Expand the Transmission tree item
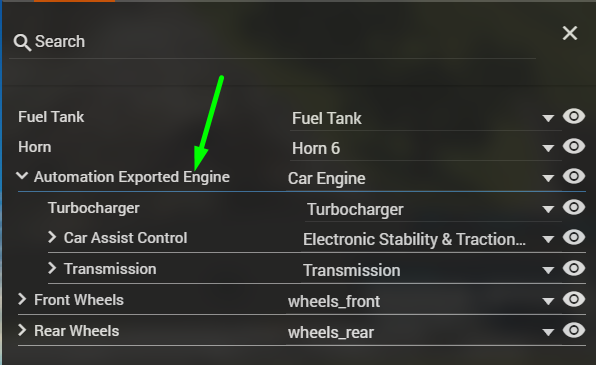 pos(52,268)
